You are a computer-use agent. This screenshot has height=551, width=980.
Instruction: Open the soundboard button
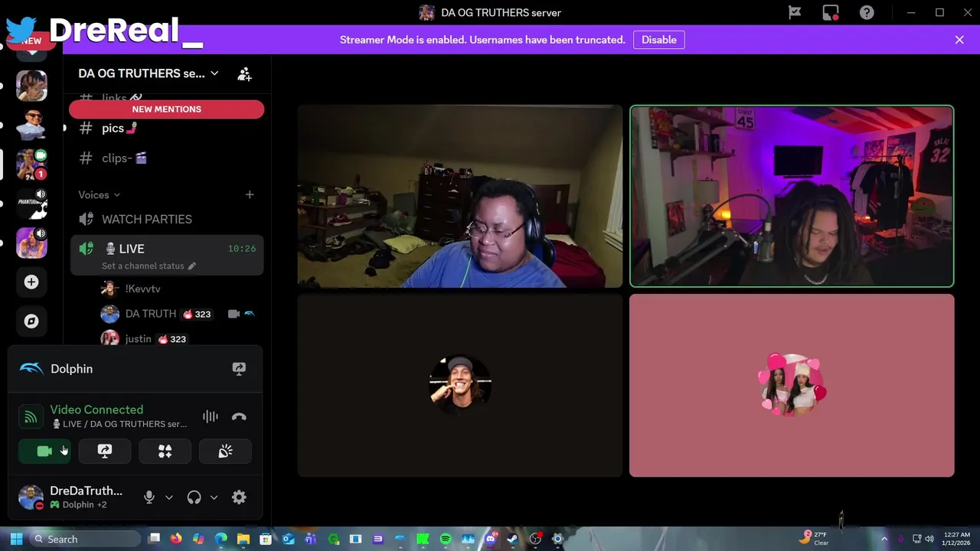[x=225, y=452]
